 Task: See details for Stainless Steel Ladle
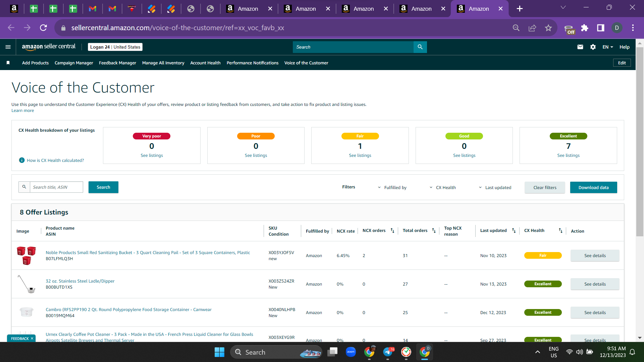coord(595,284)
